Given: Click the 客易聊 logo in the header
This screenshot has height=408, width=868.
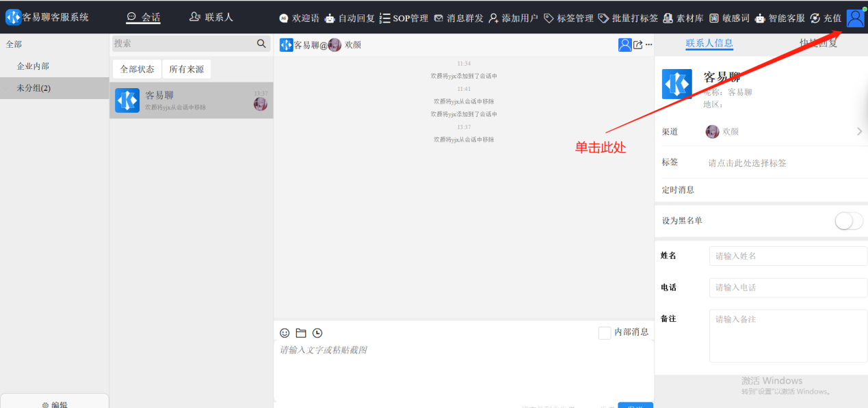Looking at the screenshot, I should (13, 17).
